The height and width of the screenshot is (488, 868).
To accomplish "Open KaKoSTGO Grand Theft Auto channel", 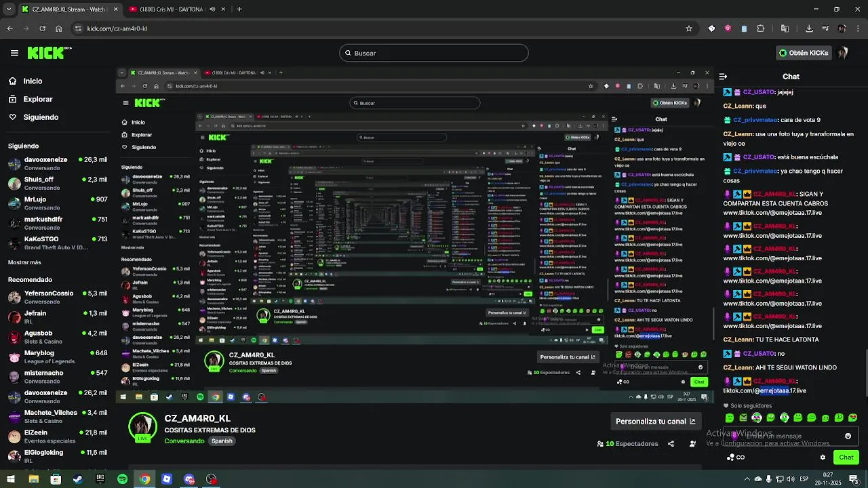I will click(58, 243).
